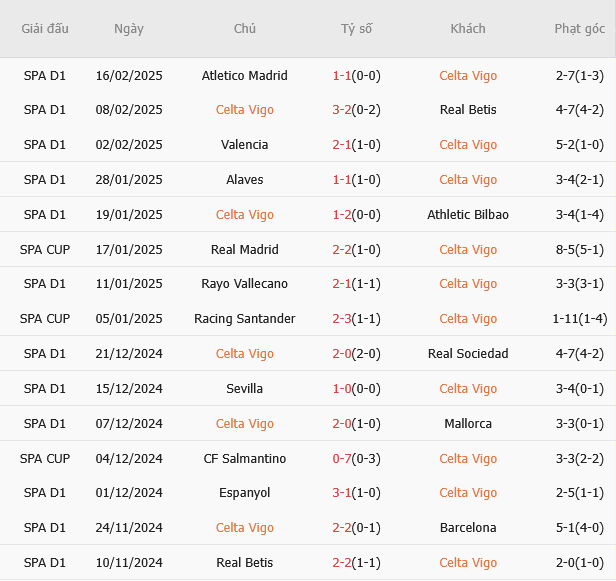Click the Tỷ số column header

(x=356, y=29)
